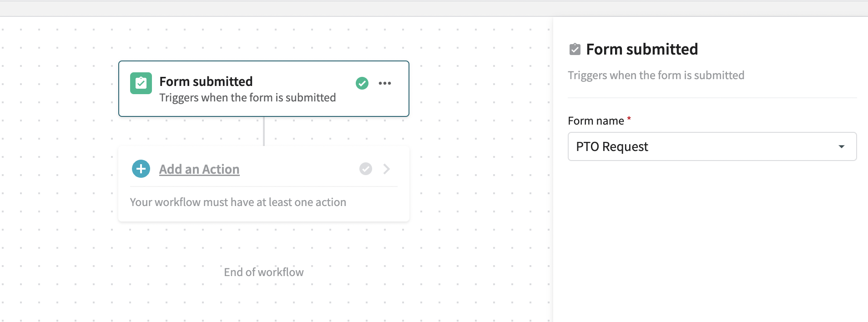This screenshot has width=868, height=322.
Task: Click the gray checkmark beside Add an Action
Action: click(x=366, y=169)
